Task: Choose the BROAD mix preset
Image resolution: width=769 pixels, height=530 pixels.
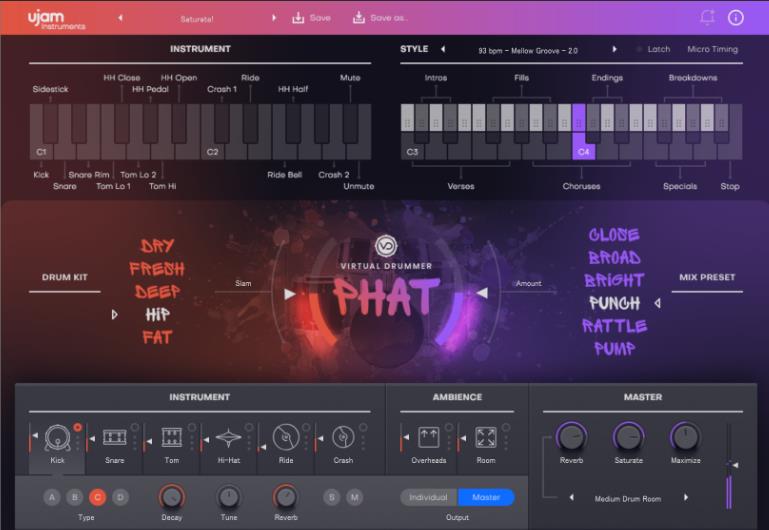Action: tap(615, 257)
